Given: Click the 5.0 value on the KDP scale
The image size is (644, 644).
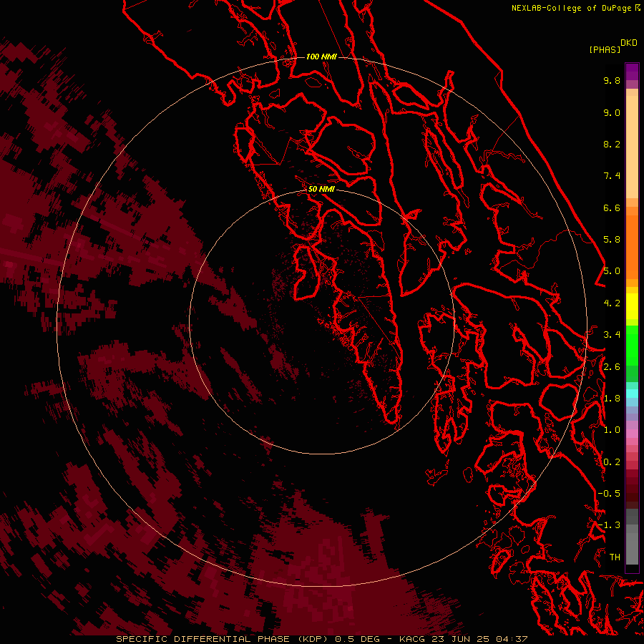Looking at the screenshot, I should pos(612,271).
